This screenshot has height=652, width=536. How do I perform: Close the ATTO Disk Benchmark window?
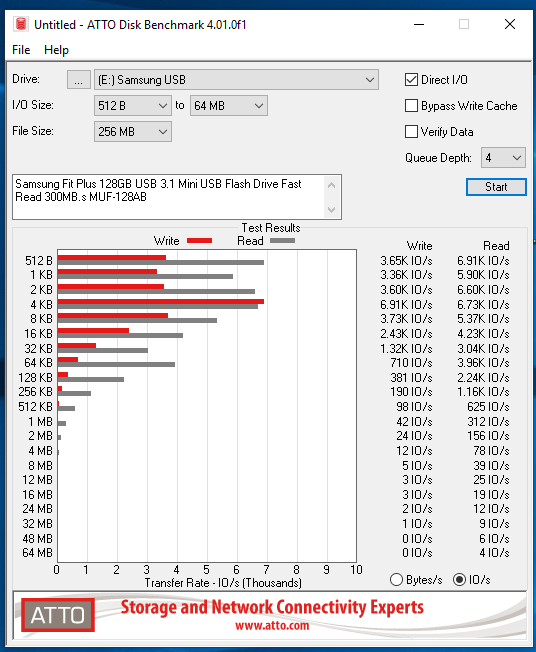point(510,24)
